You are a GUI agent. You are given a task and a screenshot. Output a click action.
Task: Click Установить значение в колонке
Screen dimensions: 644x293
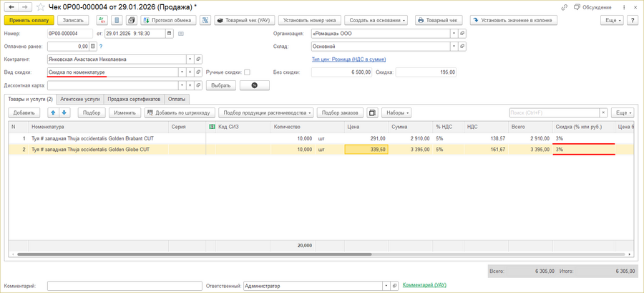click(x=514, y=20)
